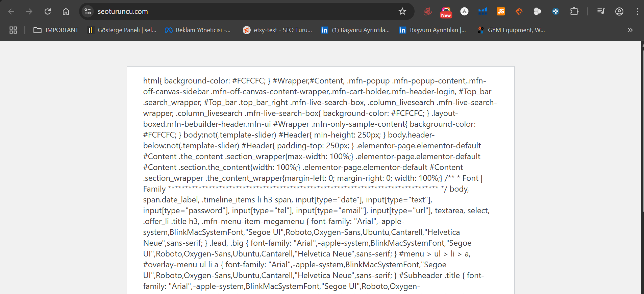644x294 pixels.
Task: Open the Gösterge Paneli bookmark
Action: [x=122, y=30]
